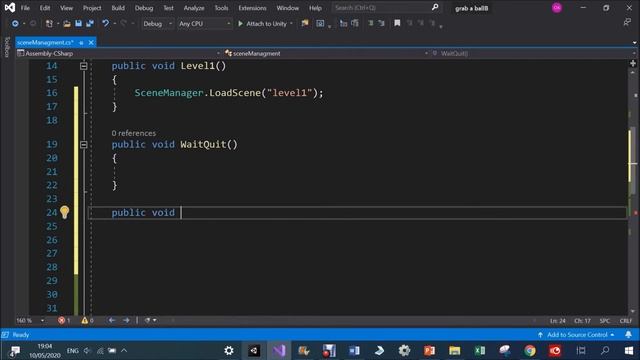This screenshot has height=360, width=640.
Task: Click the pink user account avatar
Action: tap(557, 8)
